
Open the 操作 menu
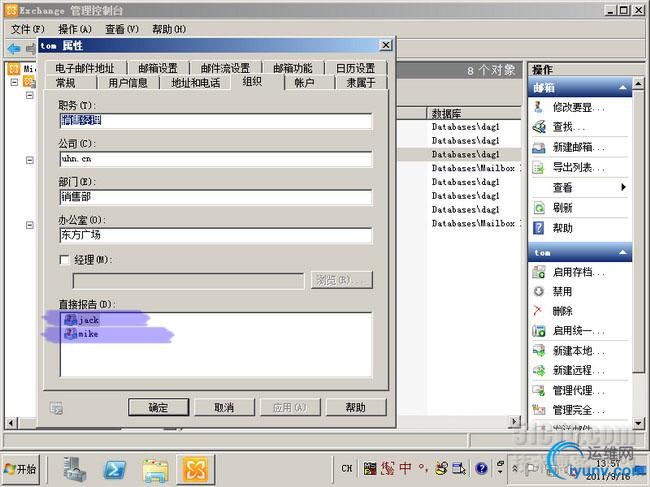point(75,29)
